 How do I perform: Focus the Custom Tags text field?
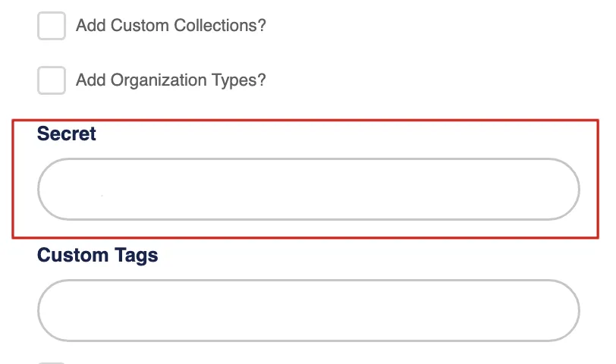pyautogui.click(x=308, y=311)
